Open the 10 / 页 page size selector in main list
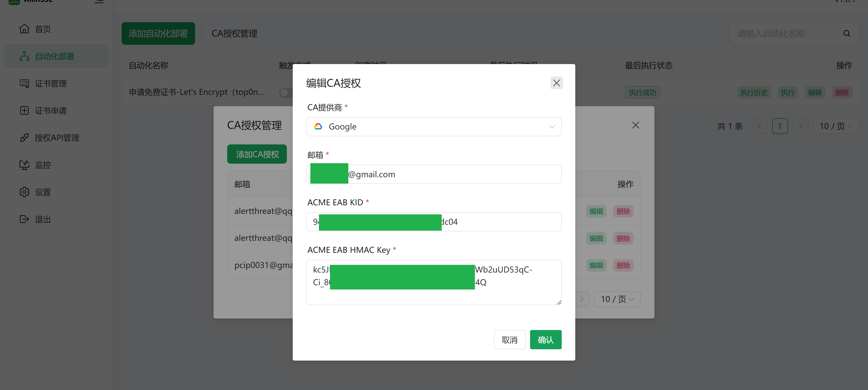Screen dimensions: 868x390 836,126
